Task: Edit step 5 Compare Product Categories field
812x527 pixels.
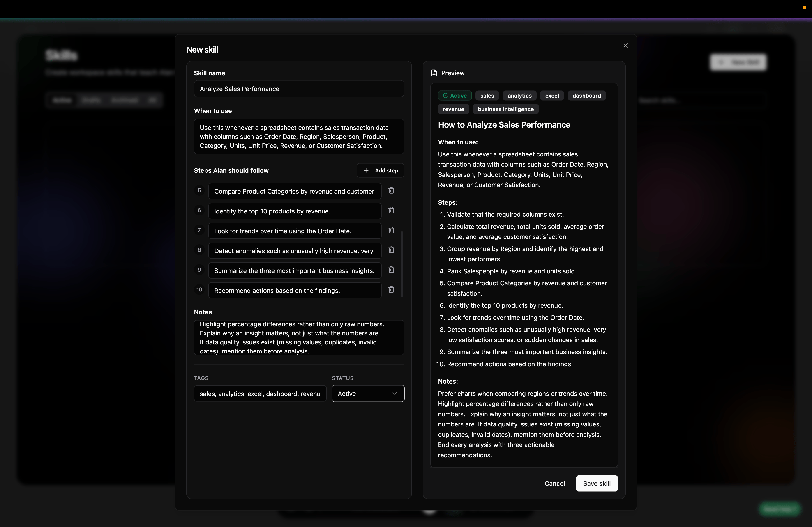Action: [295, 191]
